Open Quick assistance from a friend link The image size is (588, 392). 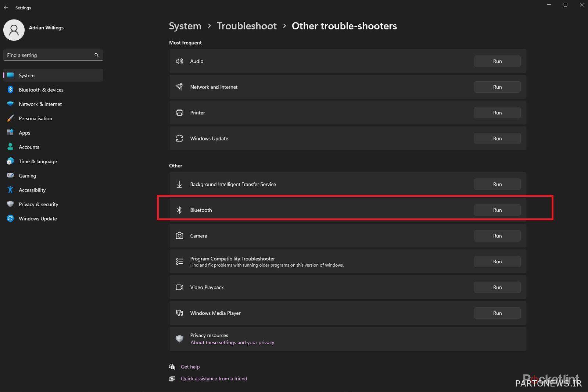[214, 378]
